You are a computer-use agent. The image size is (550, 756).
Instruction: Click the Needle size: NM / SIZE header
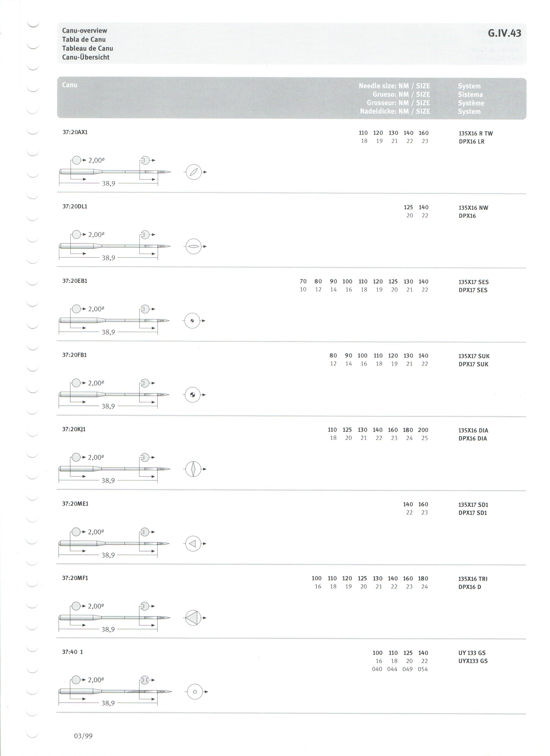(x=394, y=86)
